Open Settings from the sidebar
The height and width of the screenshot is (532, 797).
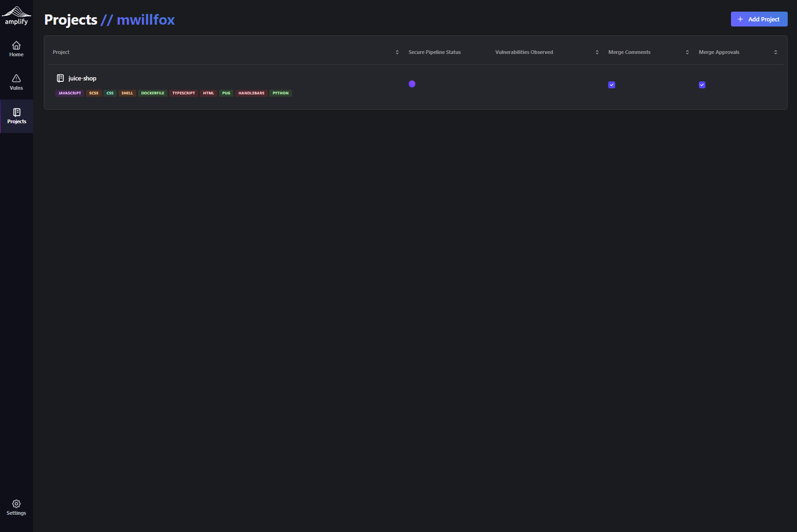click(16, 507)
